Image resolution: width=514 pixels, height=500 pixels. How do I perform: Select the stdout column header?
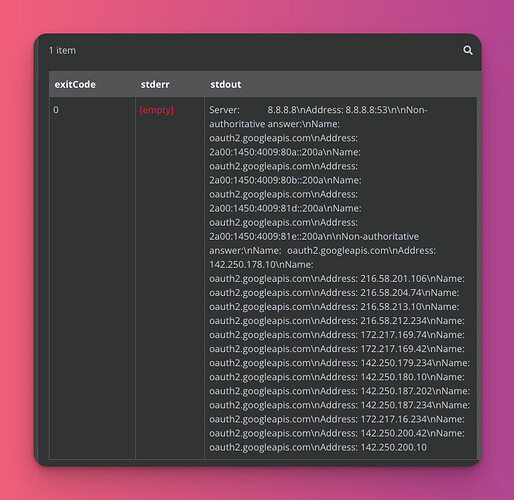pos(226,85)
